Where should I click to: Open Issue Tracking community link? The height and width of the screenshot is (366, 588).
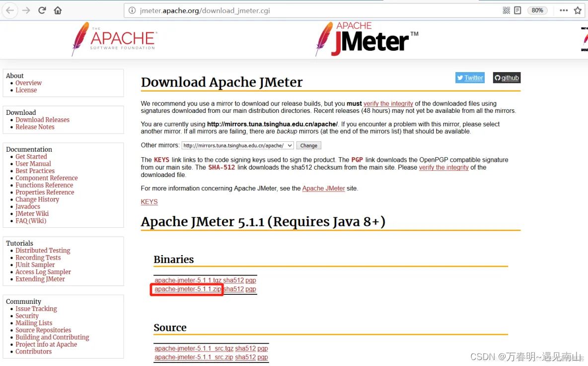click(x=36, y=309)
